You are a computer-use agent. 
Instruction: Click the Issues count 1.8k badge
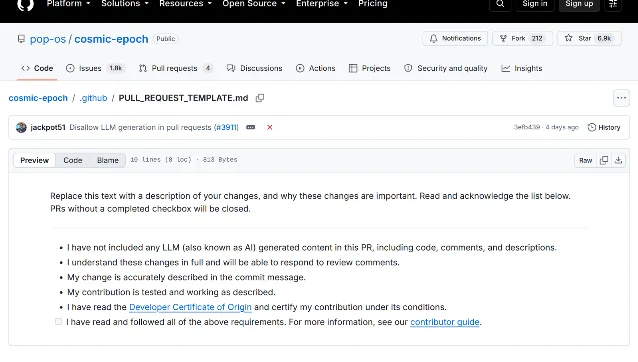(116, 68)
